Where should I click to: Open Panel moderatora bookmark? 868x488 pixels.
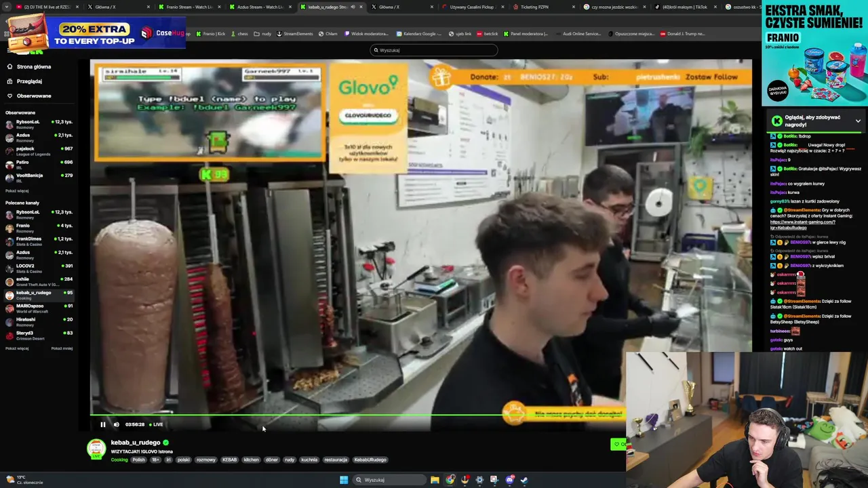coord(526,34)
